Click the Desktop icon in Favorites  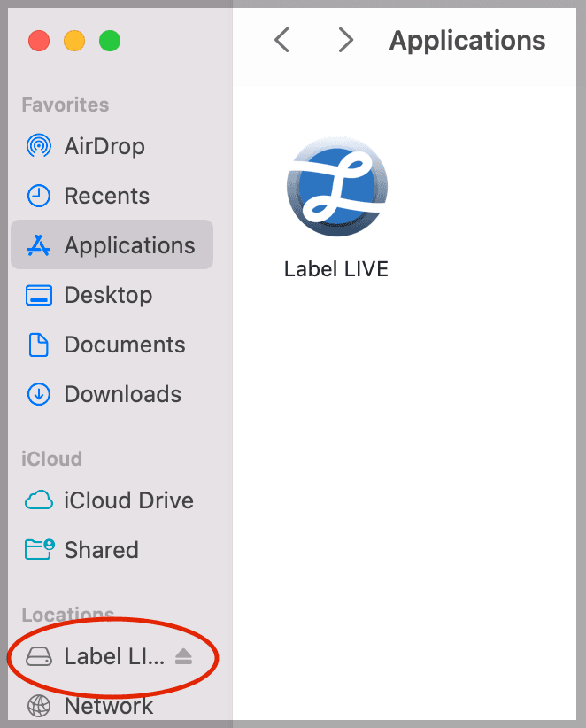pyautogui.click(x=38, y=295)
